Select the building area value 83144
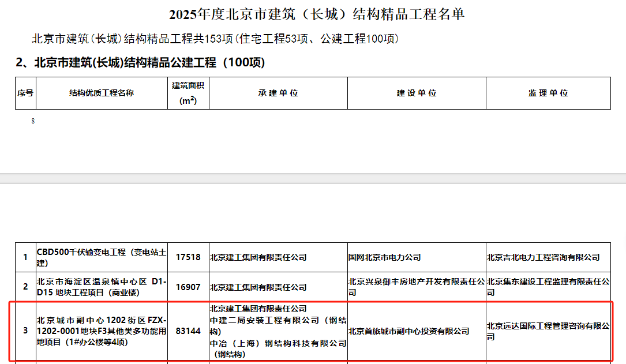The image size is (626, 364). tap(188, 331)
